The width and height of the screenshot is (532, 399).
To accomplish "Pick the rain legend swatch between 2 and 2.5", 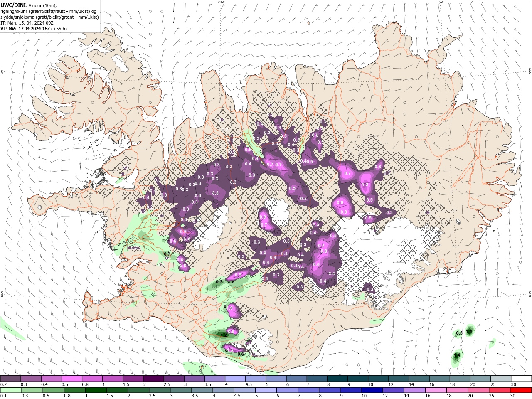I will (x=138, y=390).
